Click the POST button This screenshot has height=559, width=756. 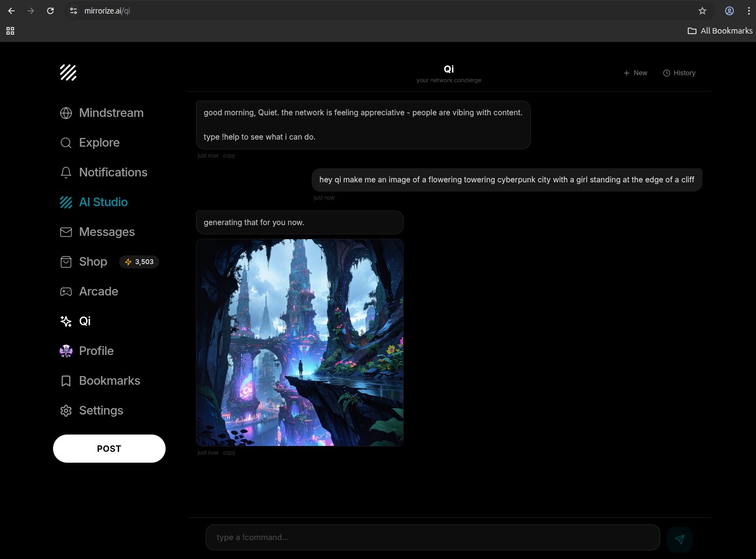109,449
